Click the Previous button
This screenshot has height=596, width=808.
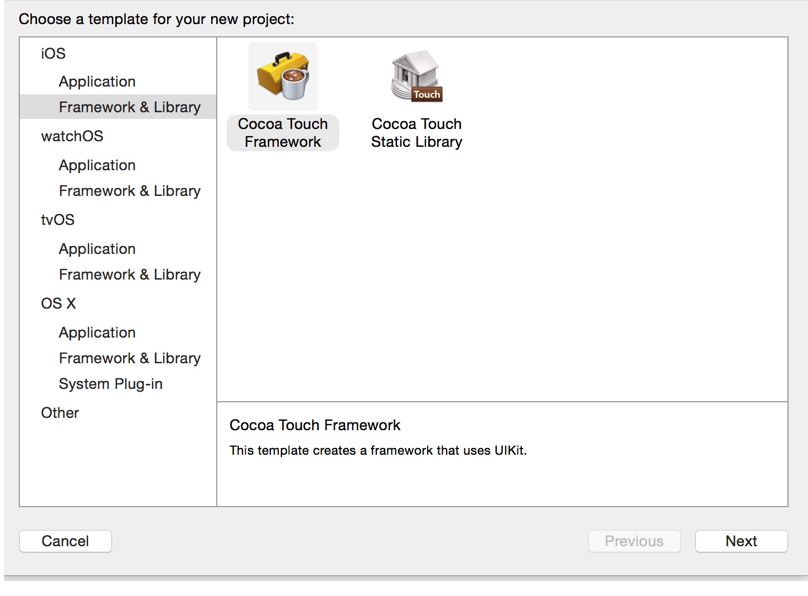click(x=634, y=541)
